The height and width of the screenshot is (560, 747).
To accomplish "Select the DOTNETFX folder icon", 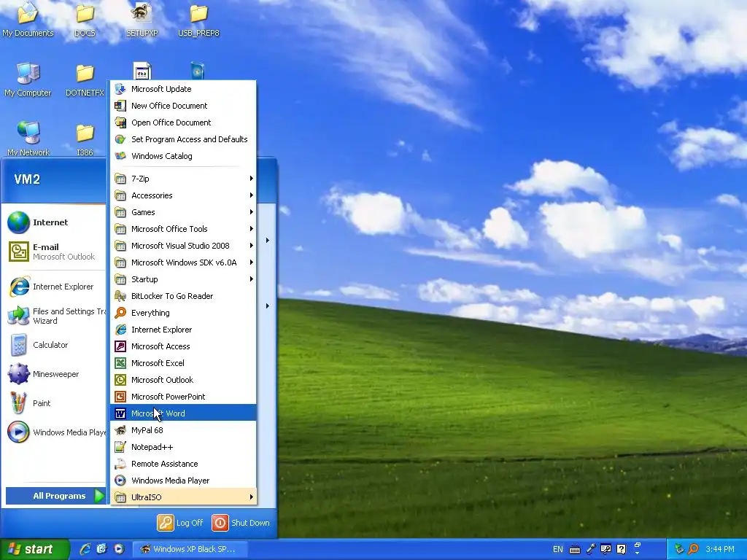I will [85, 79].
